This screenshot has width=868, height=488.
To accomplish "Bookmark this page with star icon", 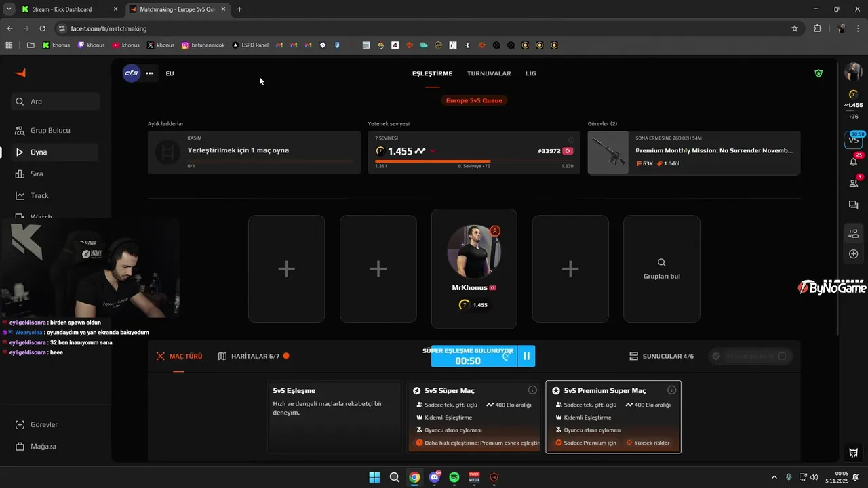I will (795, 28).
